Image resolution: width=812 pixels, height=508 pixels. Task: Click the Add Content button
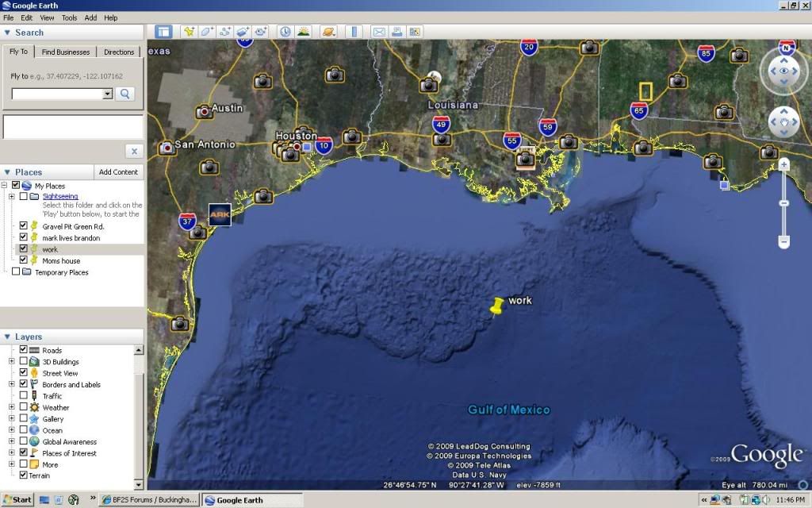click(119, 172)
